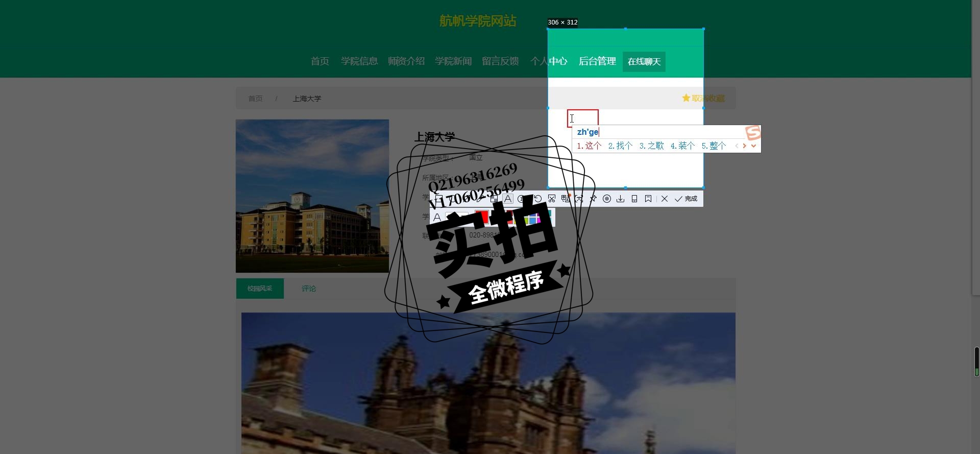Click the 上海大学 heading text
Viewport: 980px width, 454px height.
(x=434, y=137)
